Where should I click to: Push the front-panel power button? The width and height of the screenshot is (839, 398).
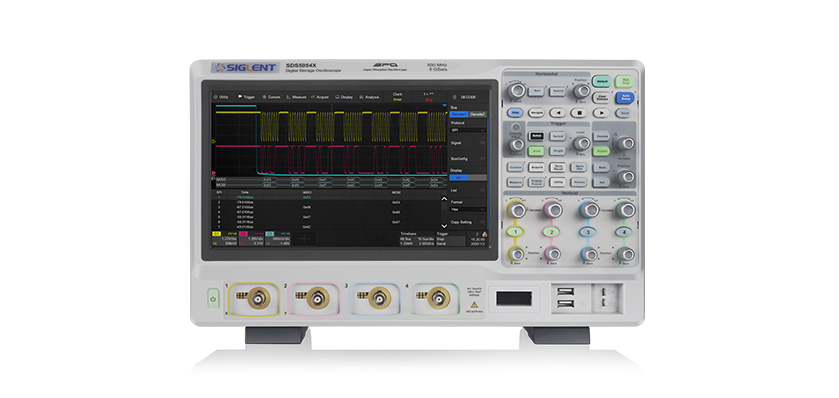(x=213, y=298)
